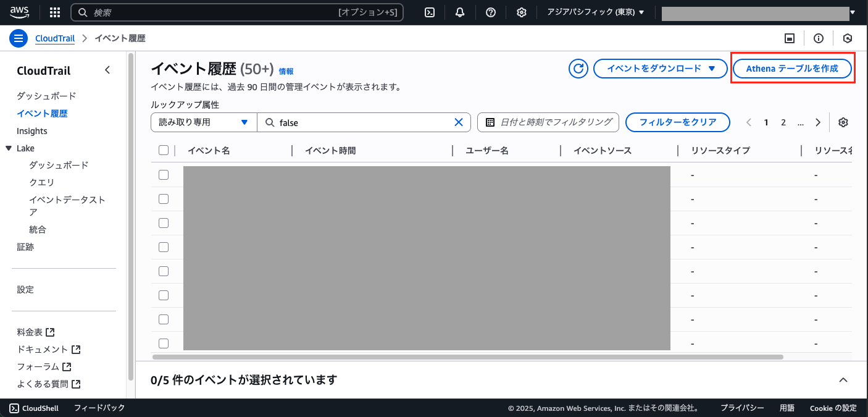Image resolution: width=868 pixels, height=417 pixels.
Task: Click the lookup value field containing false
Action: tap(364, 122)
